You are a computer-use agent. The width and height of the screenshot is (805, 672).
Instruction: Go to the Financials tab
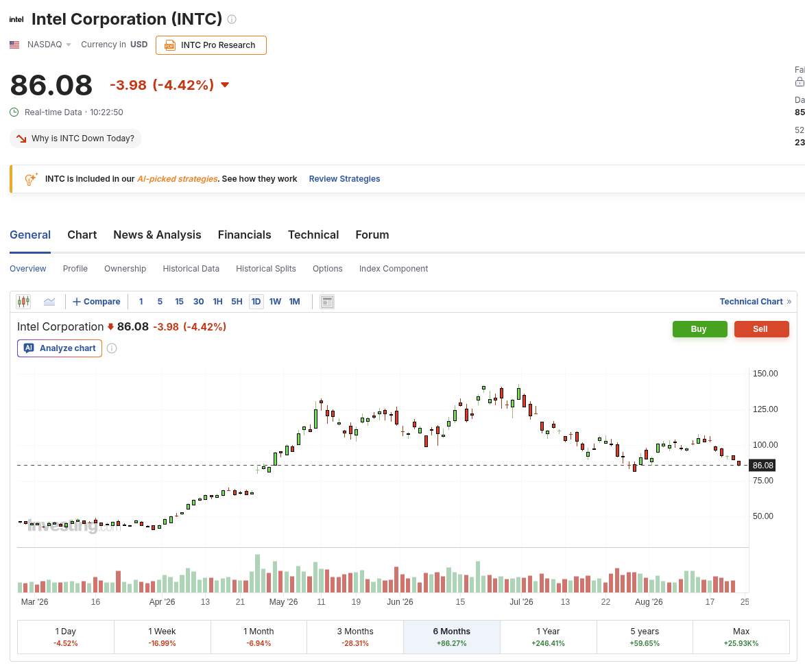click(244, 235)
